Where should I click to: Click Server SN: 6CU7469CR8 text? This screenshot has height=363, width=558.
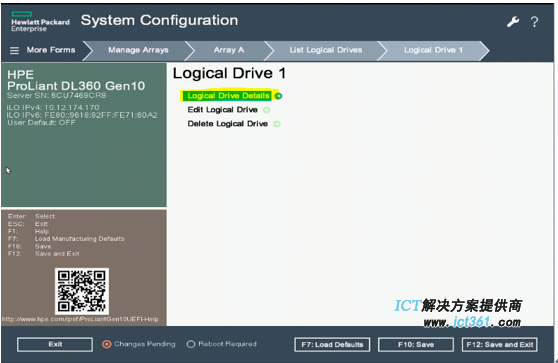56,95
